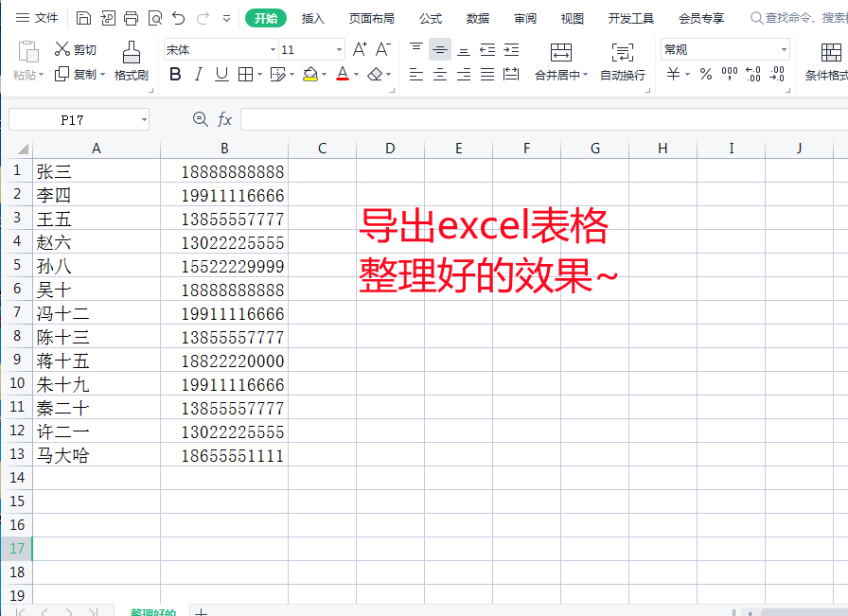Screen dimensions: 848x616
Task: Align text to bottom
Action: coord(464,50)
